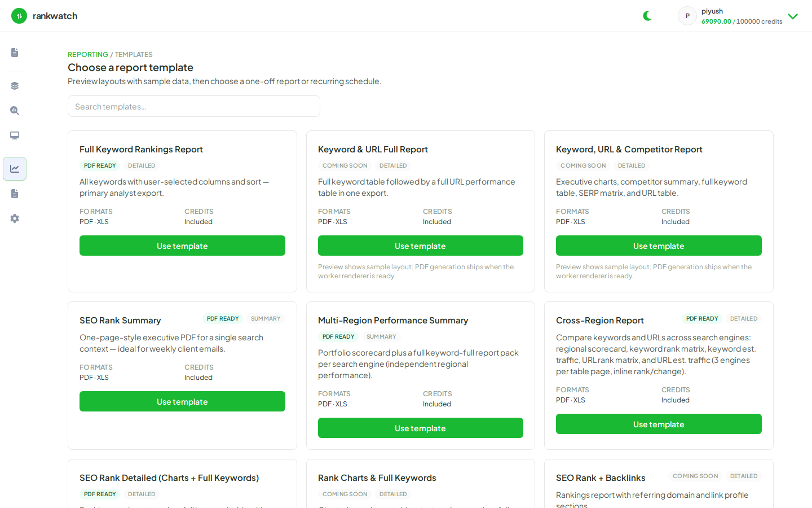Click SUMMARY badge on SEO Rank Summary
This screenshot has height=508, width=812.
[x=266, y=318]
